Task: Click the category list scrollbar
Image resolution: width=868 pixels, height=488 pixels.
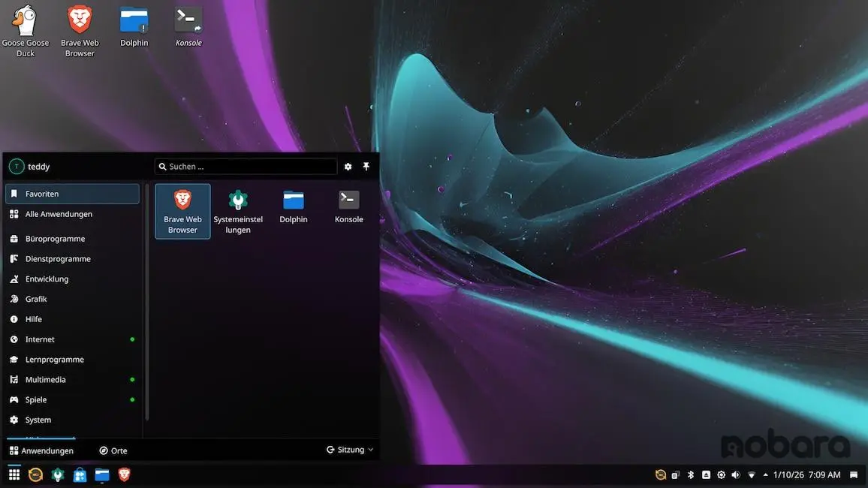Action: point(146,302)
